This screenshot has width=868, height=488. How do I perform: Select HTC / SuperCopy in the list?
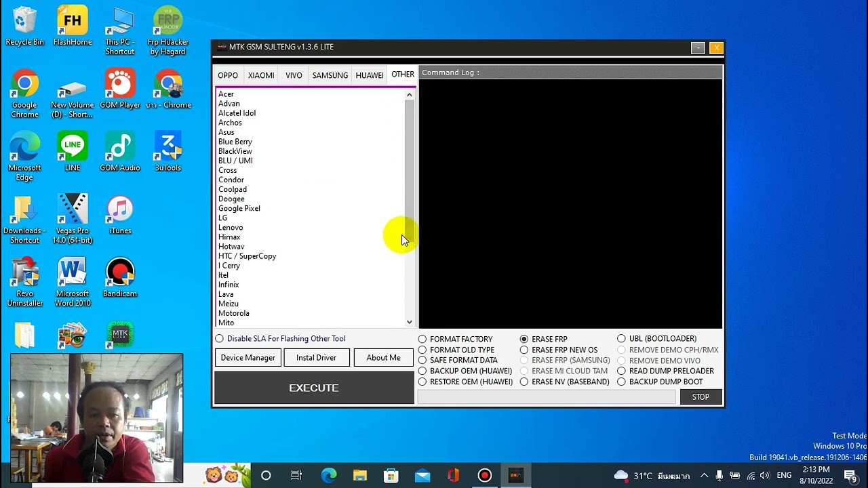248,256
